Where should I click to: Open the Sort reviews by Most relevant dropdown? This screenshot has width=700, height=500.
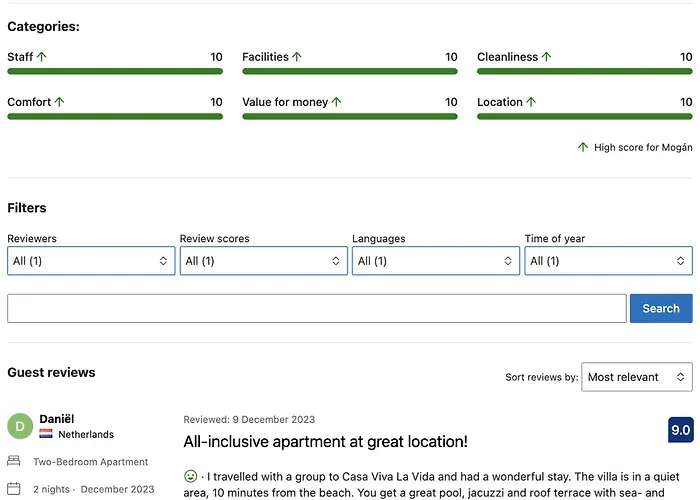[637, 377]
